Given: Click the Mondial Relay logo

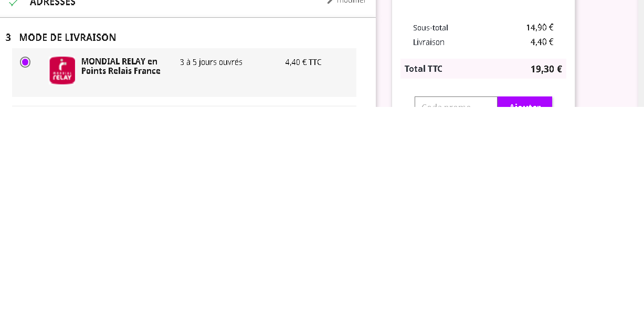Looking at the screenshot, I should [x=62, y=70].
